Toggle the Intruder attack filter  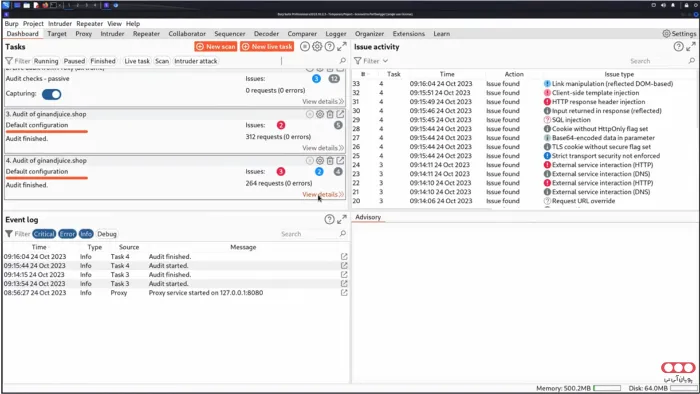(196, 61)
